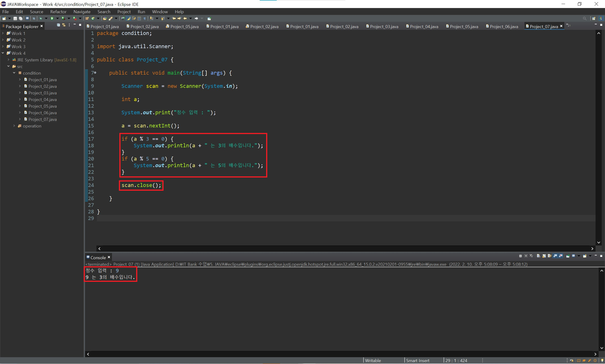The image size is (605, 364).
Task: Click the Debug bug icon
Action: 41,18
